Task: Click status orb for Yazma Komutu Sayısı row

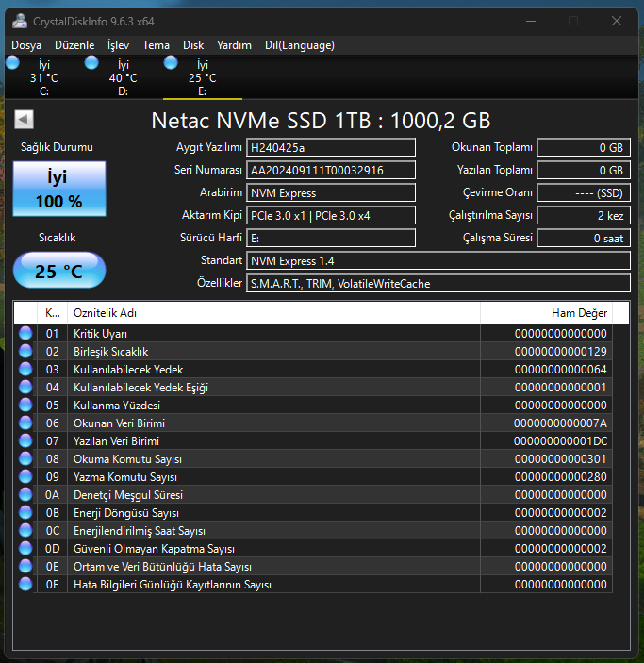Action: (25, 476)
